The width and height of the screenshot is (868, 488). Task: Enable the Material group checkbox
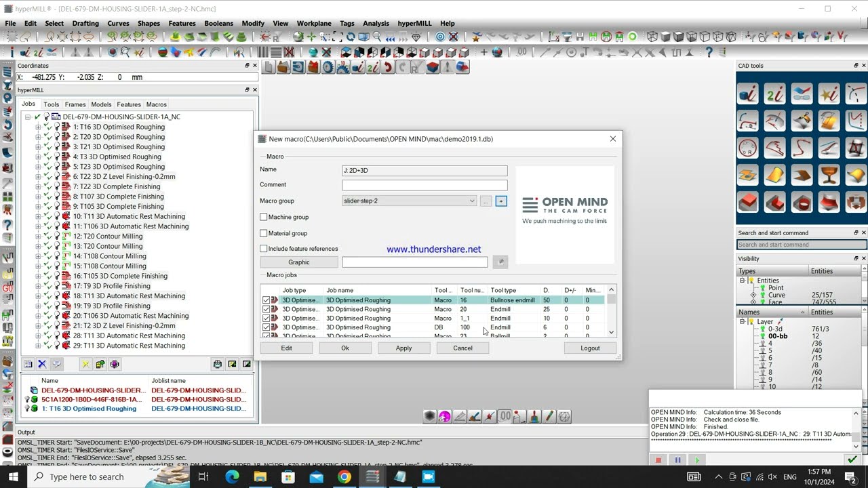264,233
